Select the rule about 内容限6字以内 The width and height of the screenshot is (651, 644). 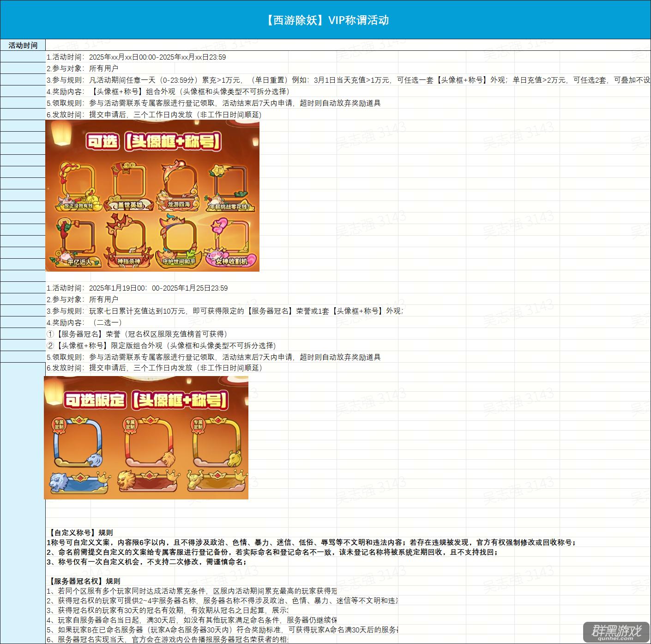312,542
